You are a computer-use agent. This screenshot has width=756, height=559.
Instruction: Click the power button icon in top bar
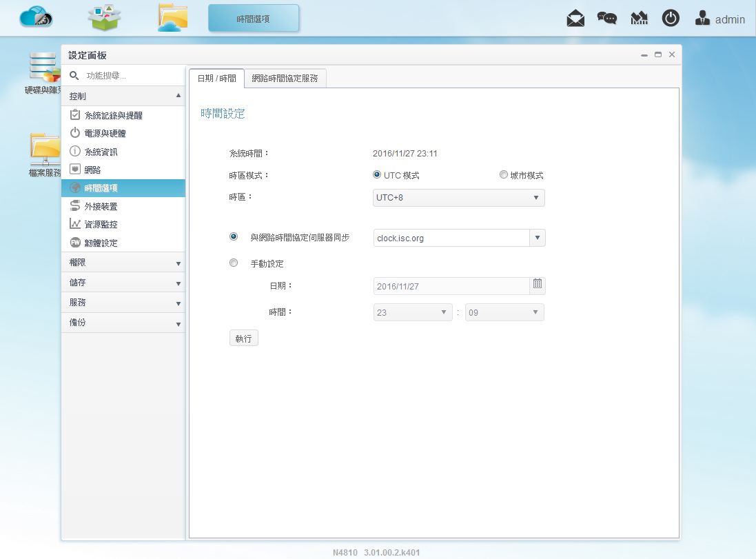pos(670,19)
